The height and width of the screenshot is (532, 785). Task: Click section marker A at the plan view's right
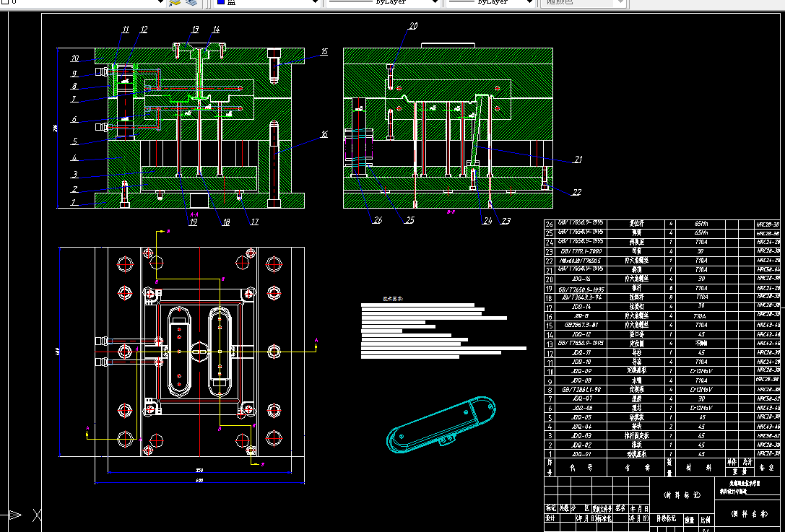pos(316,340)
